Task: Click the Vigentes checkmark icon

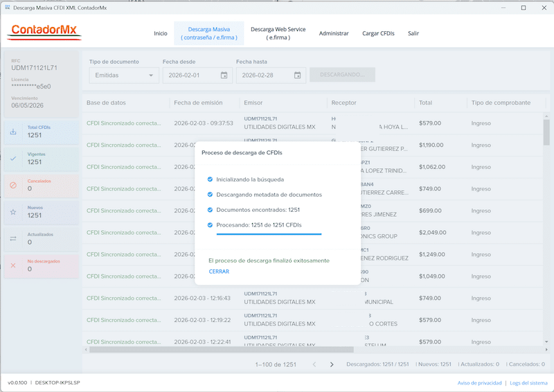Action: coord(14,158)
